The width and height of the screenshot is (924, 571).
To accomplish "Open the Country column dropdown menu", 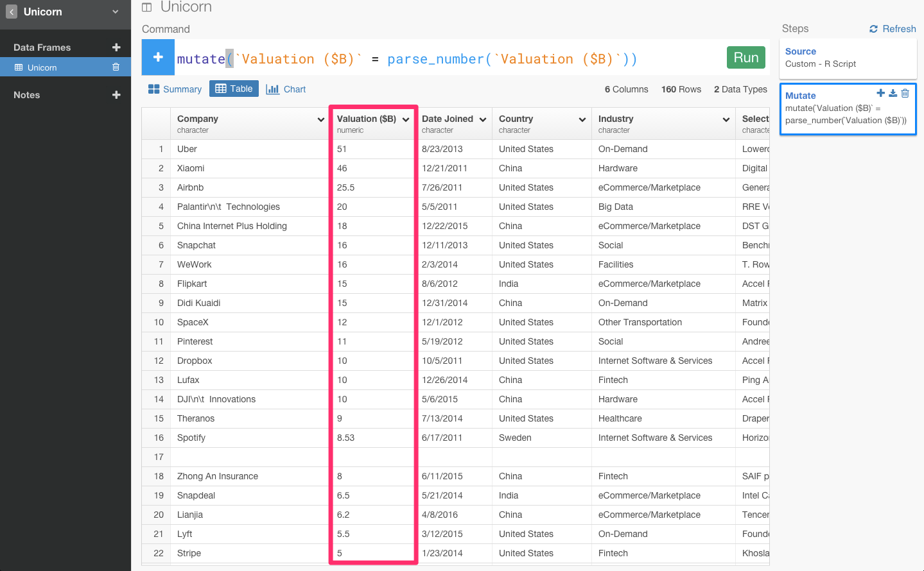I will 582,119.
